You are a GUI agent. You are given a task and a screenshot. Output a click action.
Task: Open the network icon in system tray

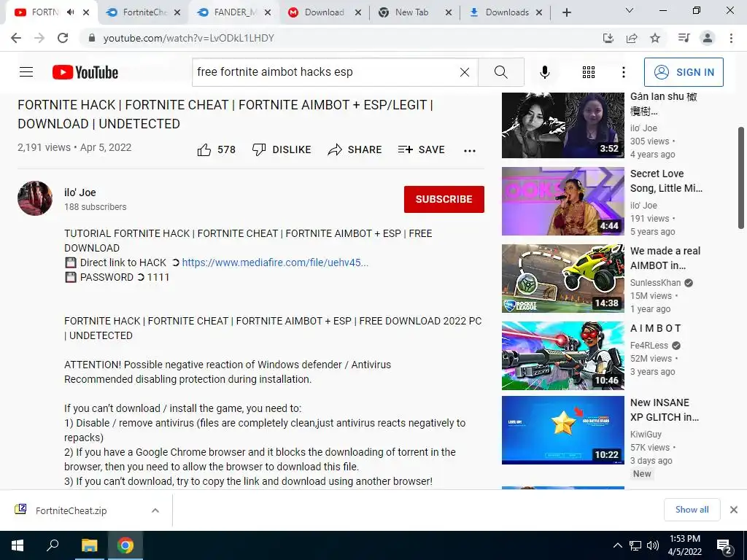pos(635,545)
